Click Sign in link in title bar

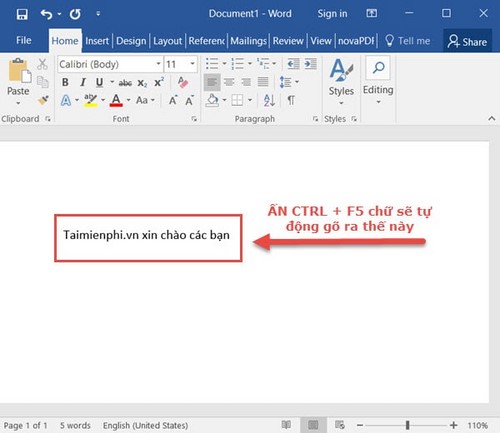(x=332, y=14)
